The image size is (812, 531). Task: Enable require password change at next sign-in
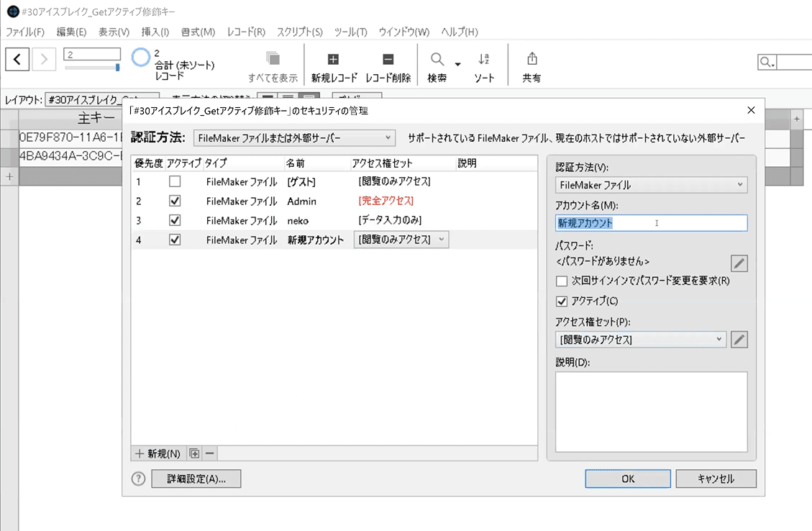click(562, 281)
